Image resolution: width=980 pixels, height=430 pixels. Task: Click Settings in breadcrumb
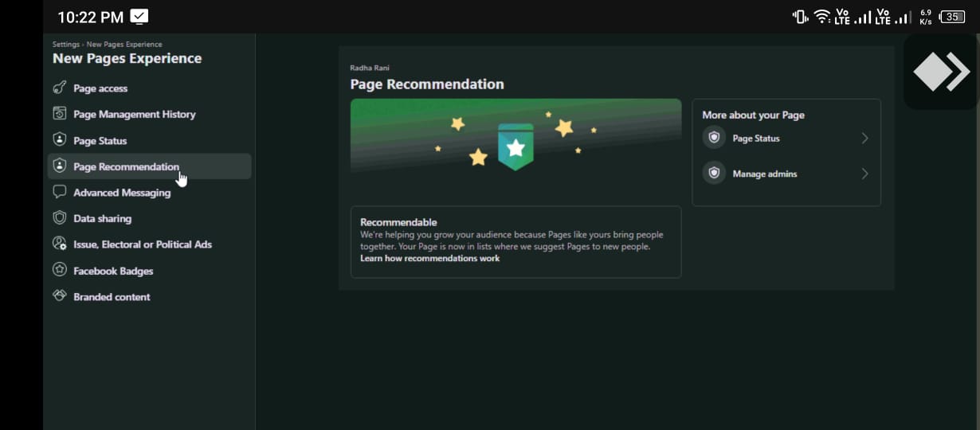[66, 45]
